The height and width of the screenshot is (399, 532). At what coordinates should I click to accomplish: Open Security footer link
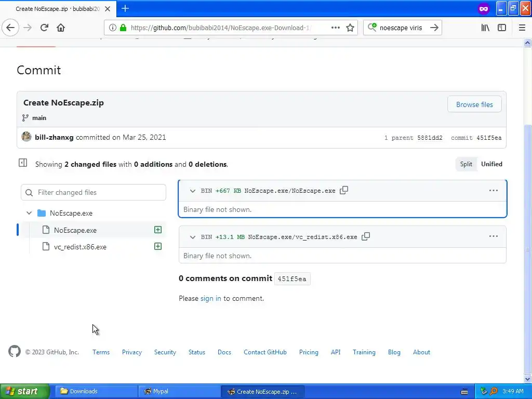(x=165, y=352)
